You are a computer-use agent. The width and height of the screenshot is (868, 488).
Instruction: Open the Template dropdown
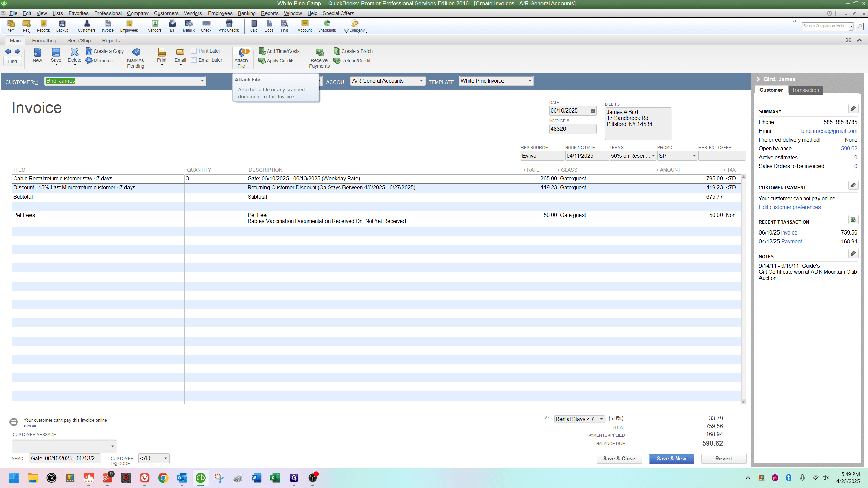(x=530, y=81)
